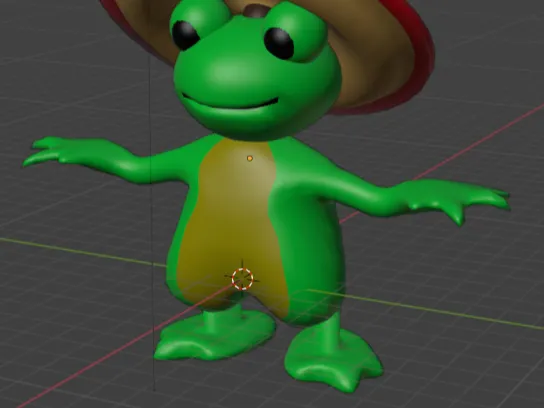Click the red-white 3D cursor
The width and height of the screenshot is (544, 408).
click(x=242, y=279)
